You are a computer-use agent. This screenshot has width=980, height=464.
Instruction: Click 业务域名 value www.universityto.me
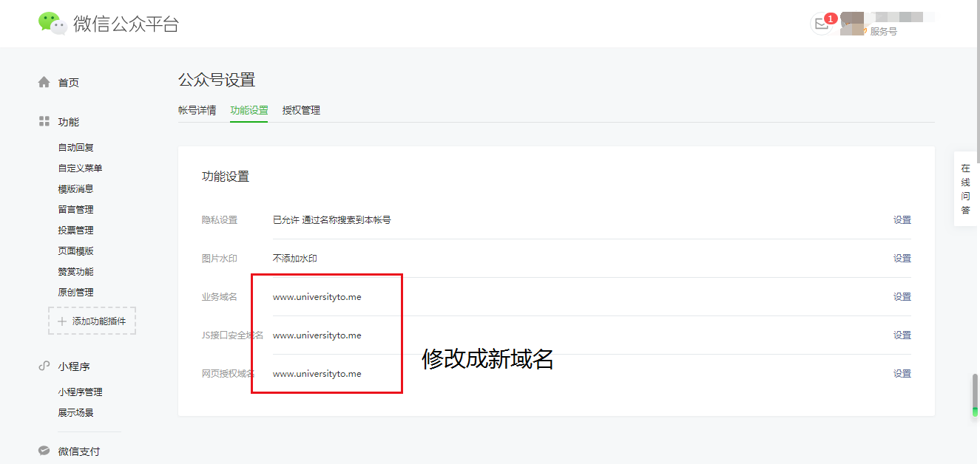tap(317, 297)
